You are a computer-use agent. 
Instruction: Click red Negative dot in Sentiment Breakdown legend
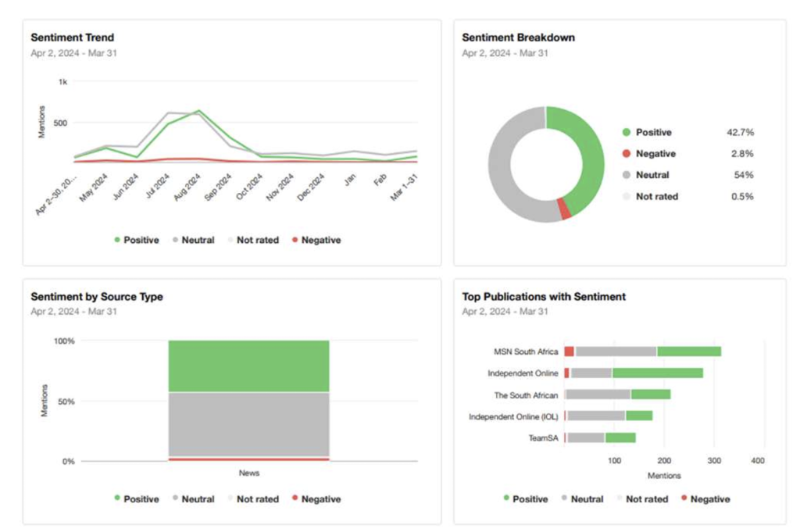626,154
